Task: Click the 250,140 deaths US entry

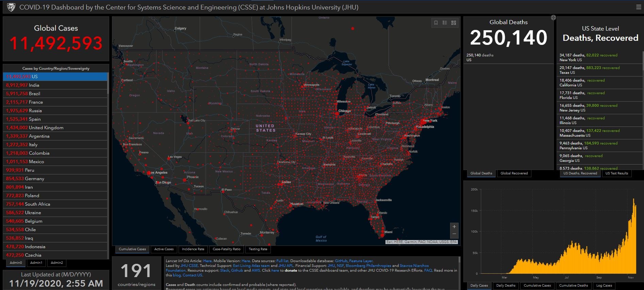Action: [x=508, y=57]
